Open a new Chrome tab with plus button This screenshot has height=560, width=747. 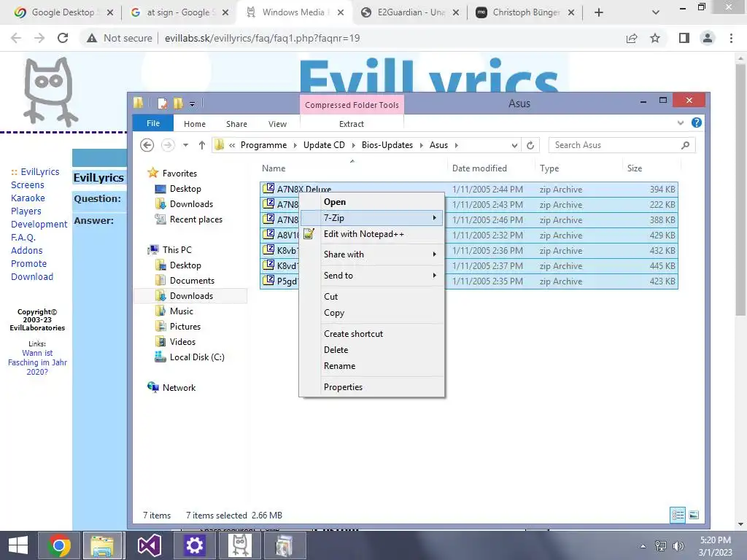[599, 12]
